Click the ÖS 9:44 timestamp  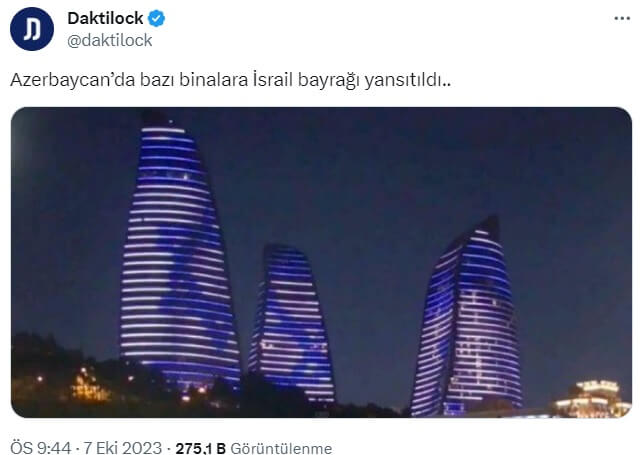(x=41, y=448)
